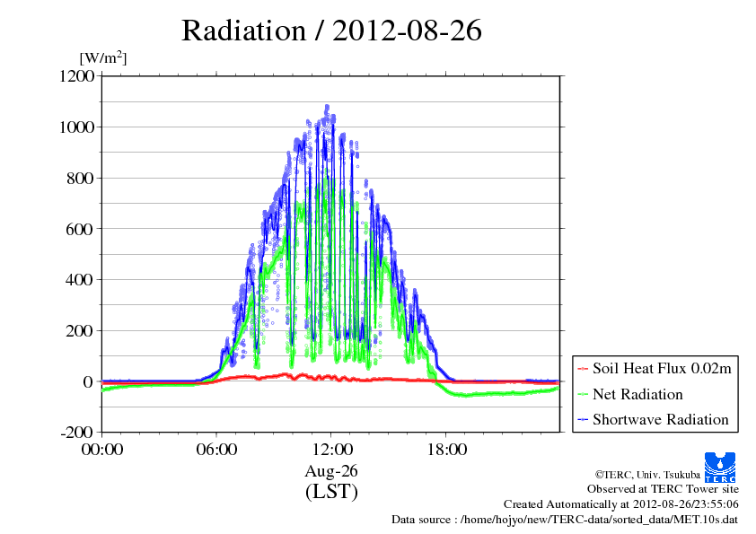
Task: Click the '00:00' x-axis label
Action: pyautogui.click(x=102, y=450)
